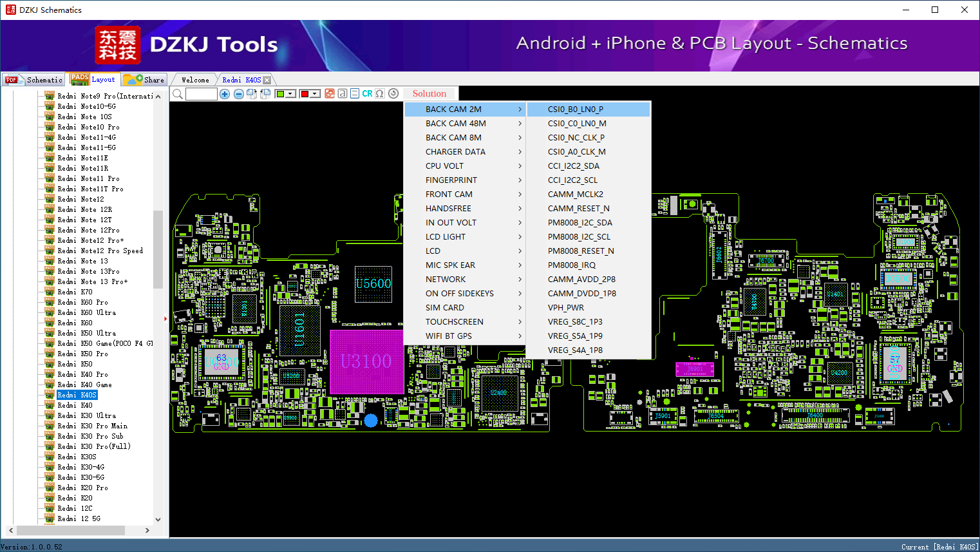Choose PM8008_RESET_N signal
Screen dimensions: 980x552
click(589, 251)
